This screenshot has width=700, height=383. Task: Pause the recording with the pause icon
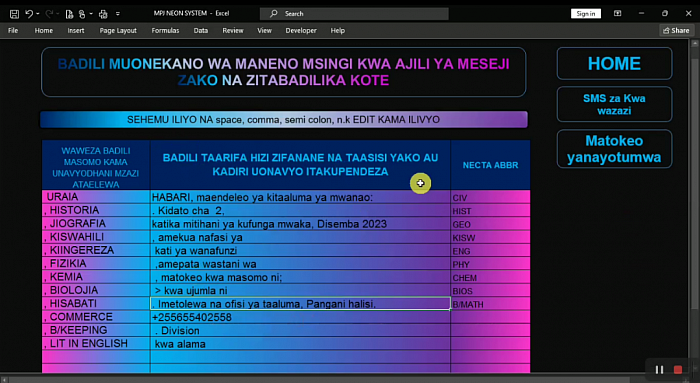[659, 370]
